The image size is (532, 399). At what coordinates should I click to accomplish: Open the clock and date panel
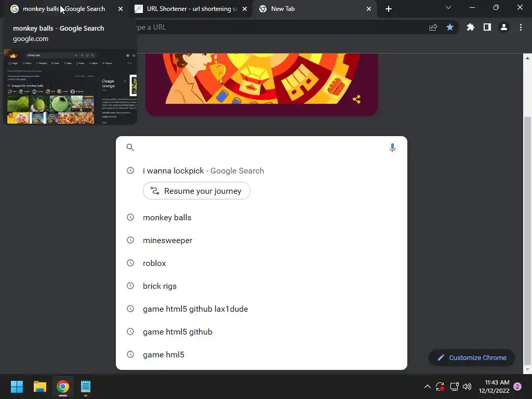pos(494,387)
